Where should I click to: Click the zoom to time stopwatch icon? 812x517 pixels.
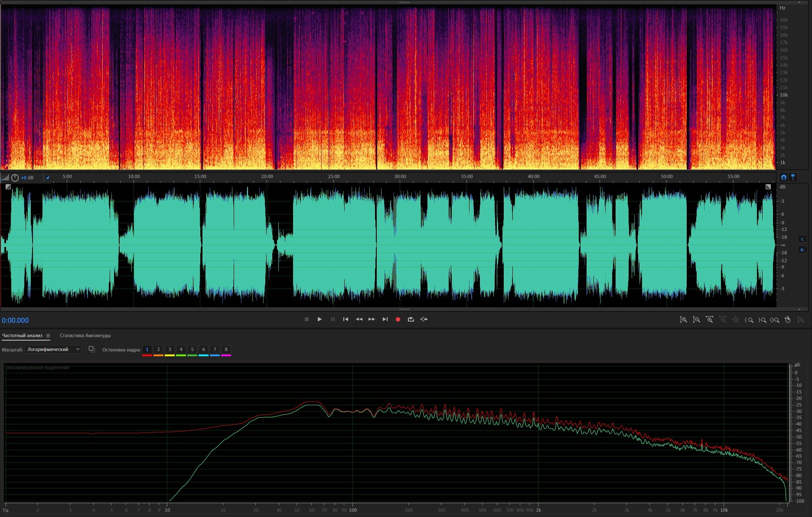click(788, 320)
